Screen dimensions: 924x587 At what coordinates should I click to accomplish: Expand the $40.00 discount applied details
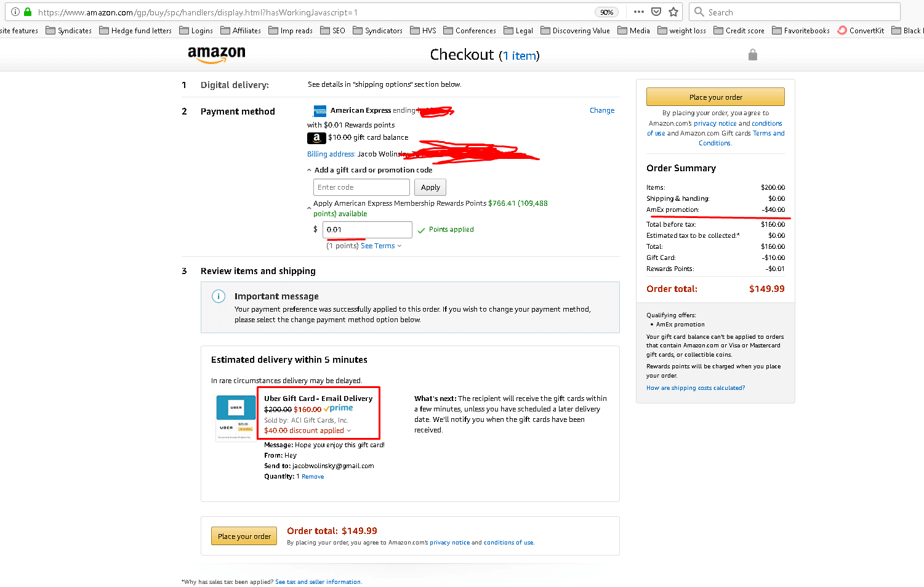pos(348,431)
